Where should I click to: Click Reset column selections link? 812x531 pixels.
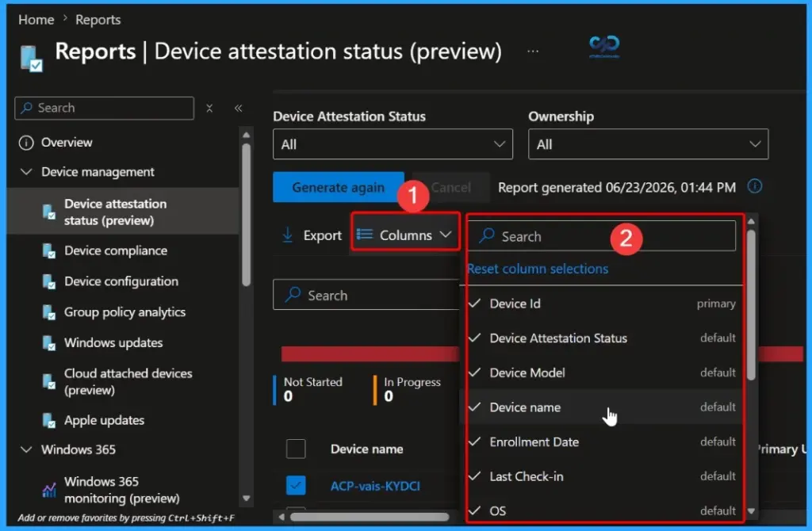[538, 269]
